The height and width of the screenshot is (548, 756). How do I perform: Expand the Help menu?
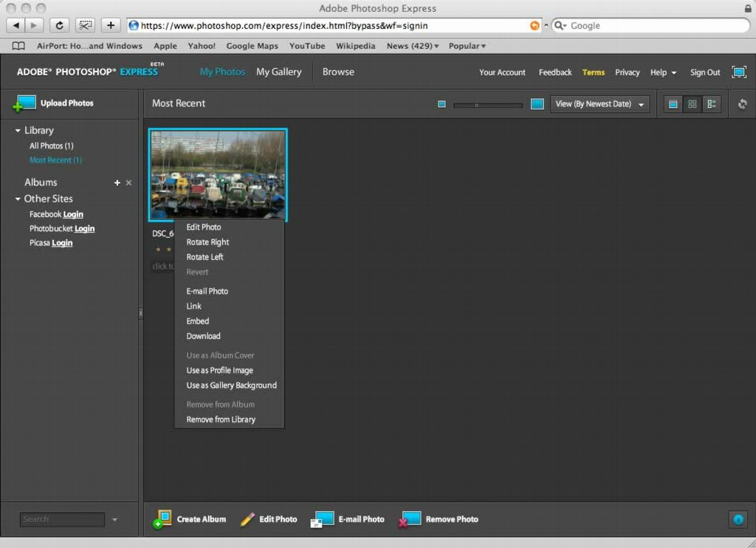663,72
